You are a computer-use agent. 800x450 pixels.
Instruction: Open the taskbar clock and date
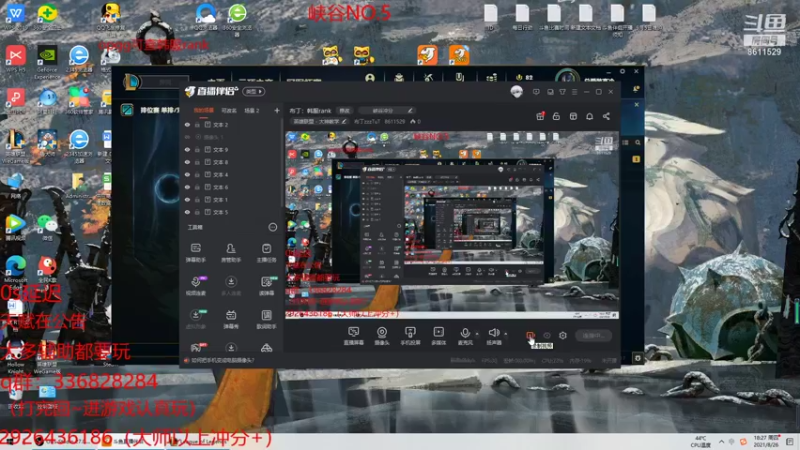click(766, 441)
